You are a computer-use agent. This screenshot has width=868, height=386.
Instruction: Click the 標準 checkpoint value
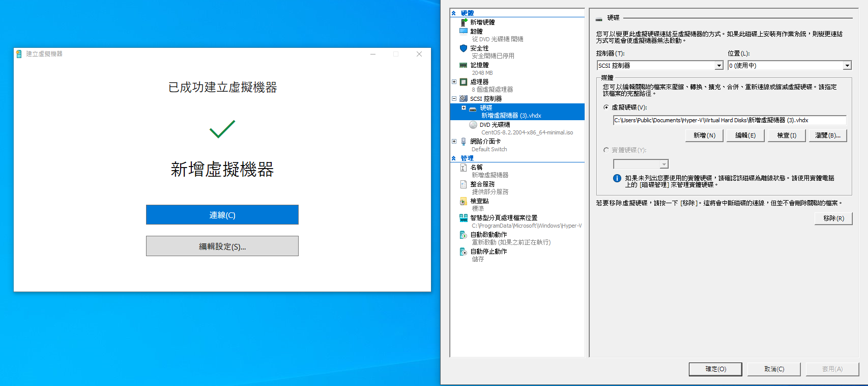(x=478, y=209)
